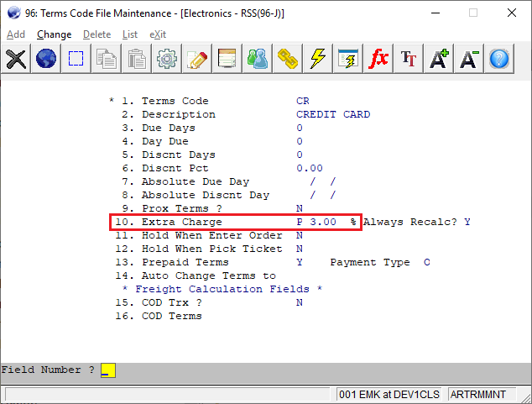Screen dimensions: 532x404
Task: Open the pencil notepad edit icon
Action: coord(197,59)
